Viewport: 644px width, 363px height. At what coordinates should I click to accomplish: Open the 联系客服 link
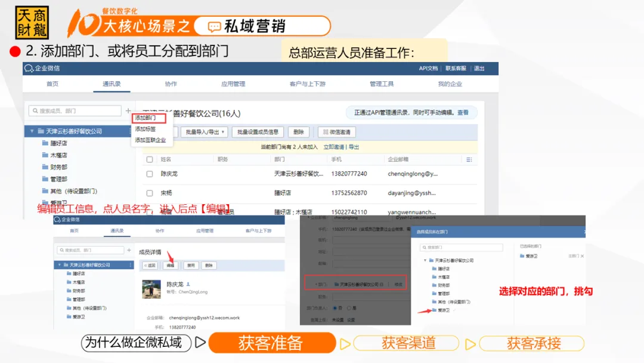456,68
